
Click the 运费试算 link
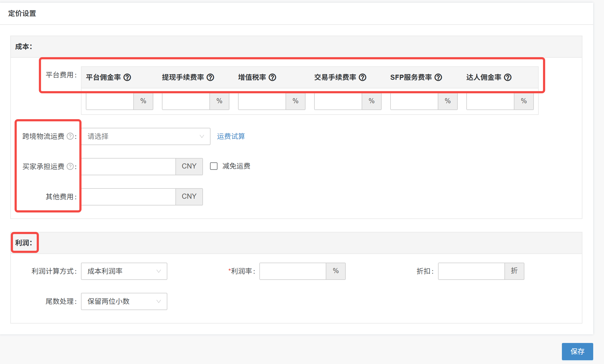click(x=231, y=136)
